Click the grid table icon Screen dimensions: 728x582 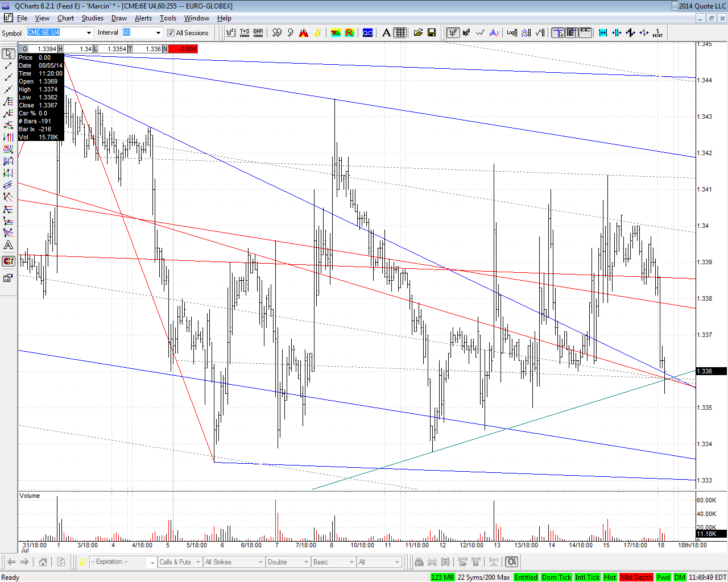click(x=400, y=33)
